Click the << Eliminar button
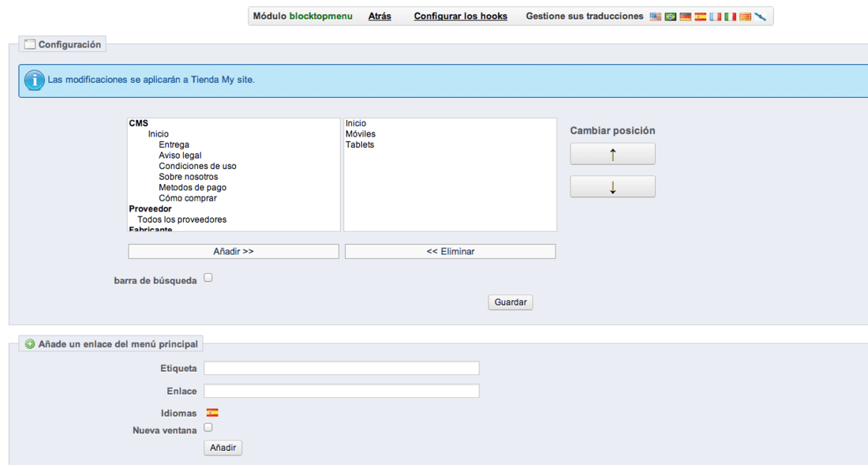The height and width of the screenshot is (465, 868). [450, 251]
